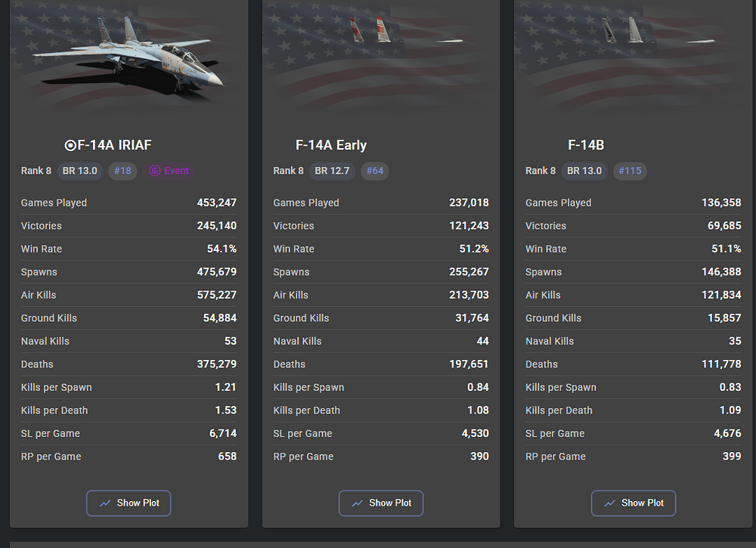Viewport: 756px width, 548px height.
Task: Click the roundel icon beside F-14A IRIAF
Action: (70, 145)
